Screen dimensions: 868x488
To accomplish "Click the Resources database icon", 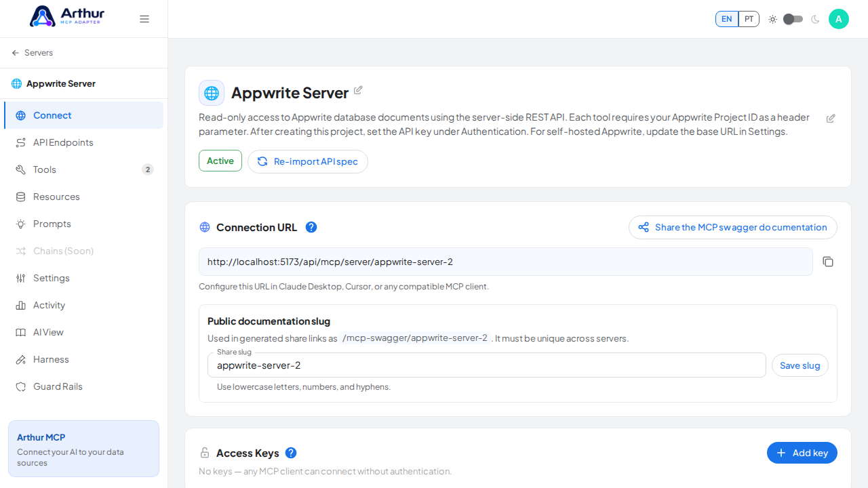I will pyautogui.click(x=21, y=197).
